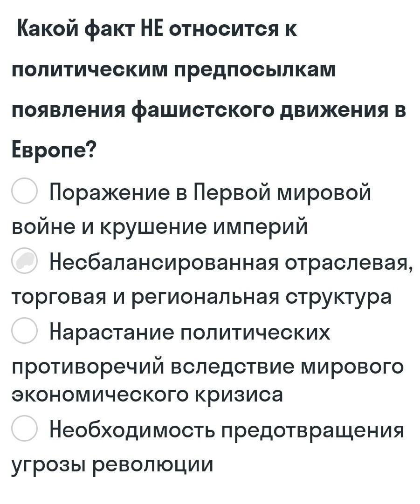Click the text line войне и крушение империй

[x=159, y=226]
